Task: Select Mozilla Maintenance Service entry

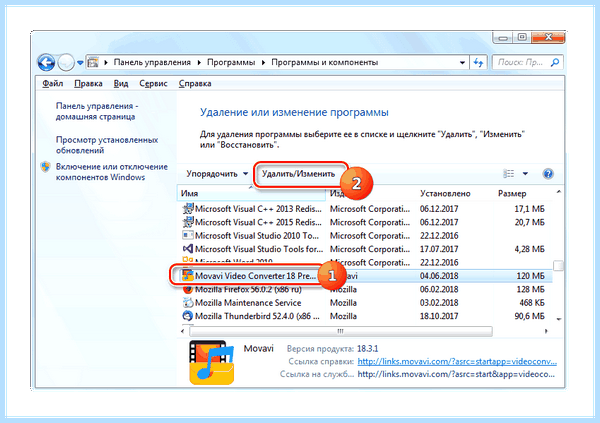Action: click(x=248, y=302)
